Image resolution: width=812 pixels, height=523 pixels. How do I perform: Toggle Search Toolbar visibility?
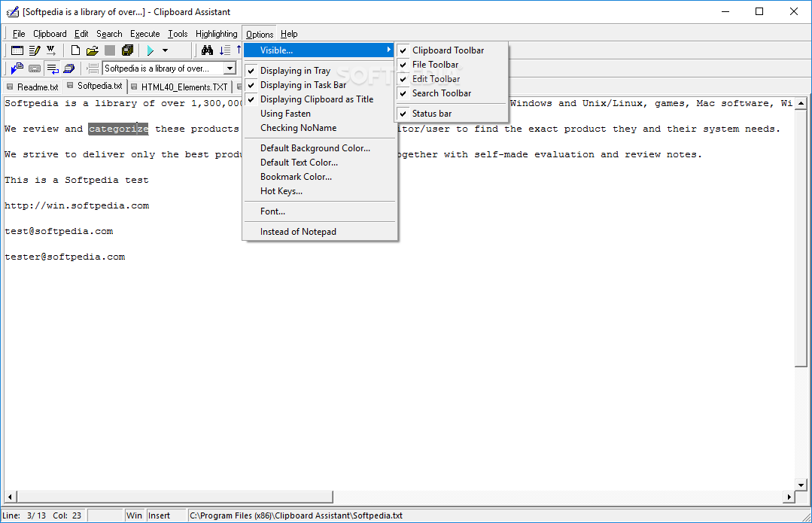(x=451, y=93)
